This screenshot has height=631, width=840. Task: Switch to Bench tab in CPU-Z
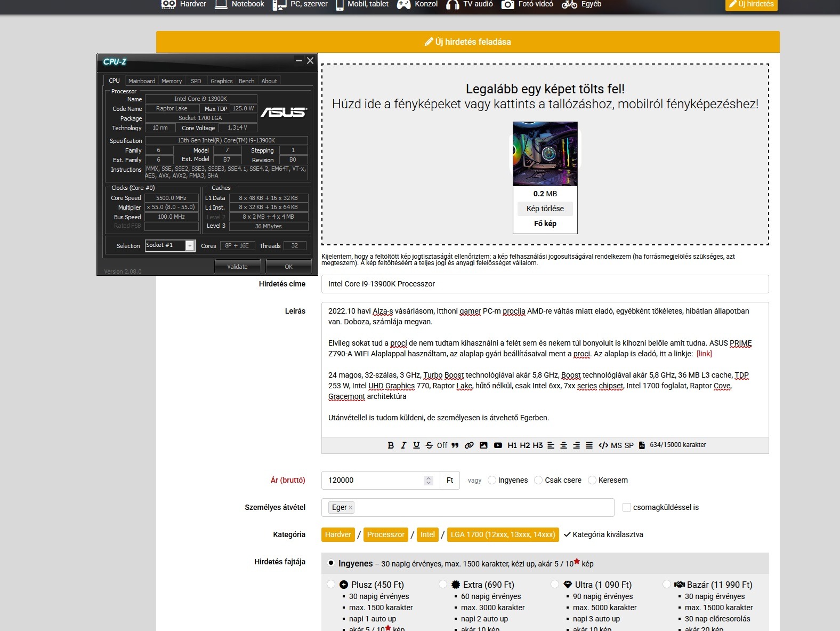pos(246,81)
